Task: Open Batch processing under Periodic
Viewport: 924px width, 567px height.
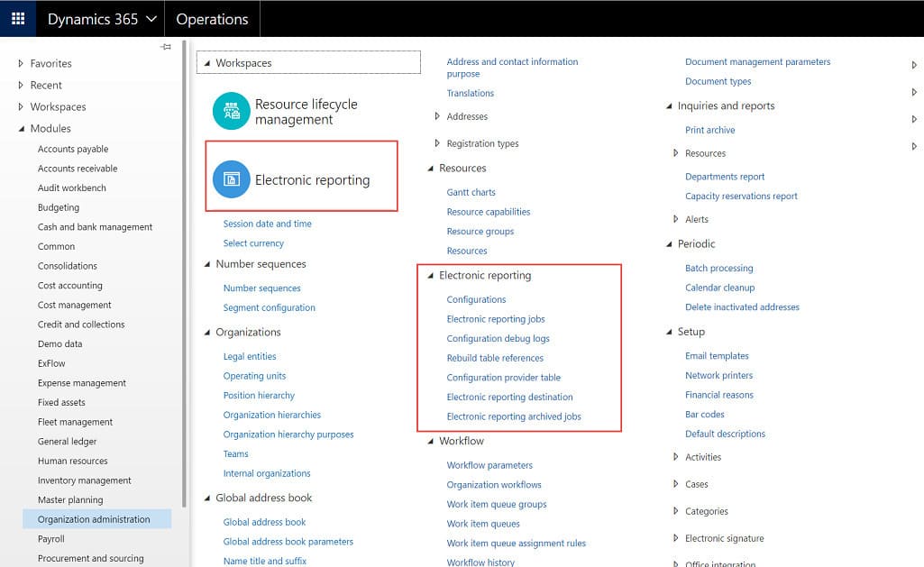Action: pyautogui.click(x=719, y=268)
